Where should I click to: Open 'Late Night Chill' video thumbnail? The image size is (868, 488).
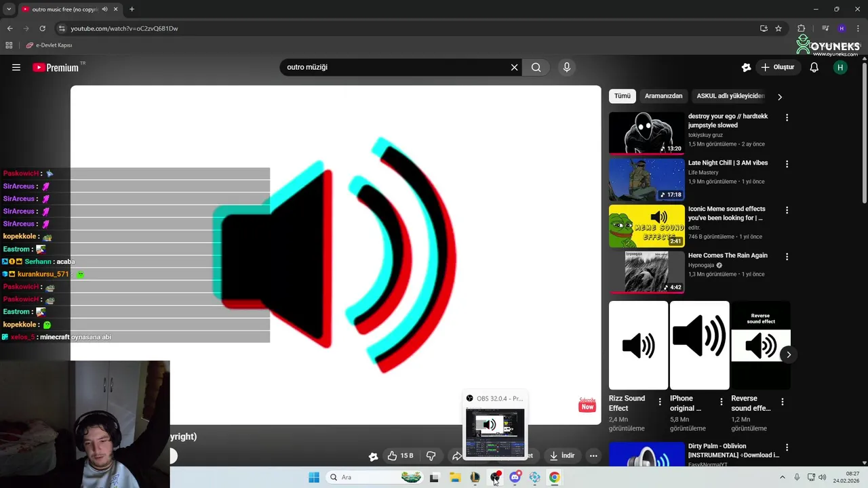tap(646, 180)
